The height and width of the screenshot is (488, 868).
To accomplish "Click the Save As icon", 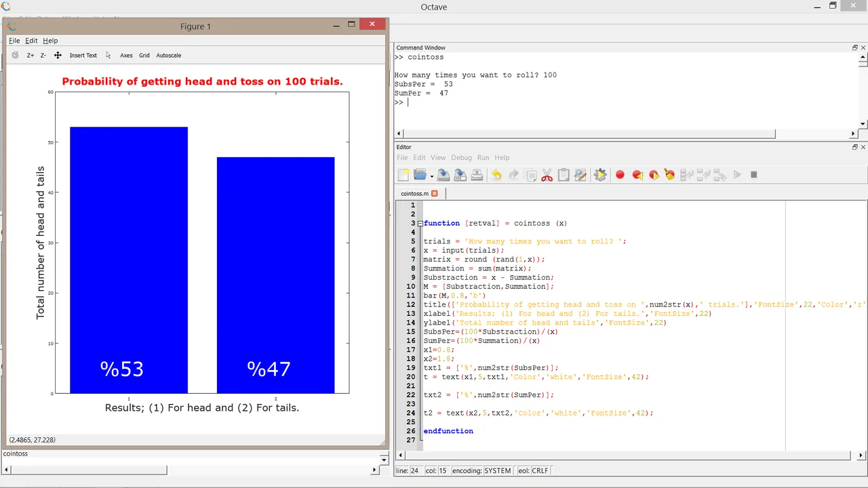I will pyautogui.click(x=460, y=175).
